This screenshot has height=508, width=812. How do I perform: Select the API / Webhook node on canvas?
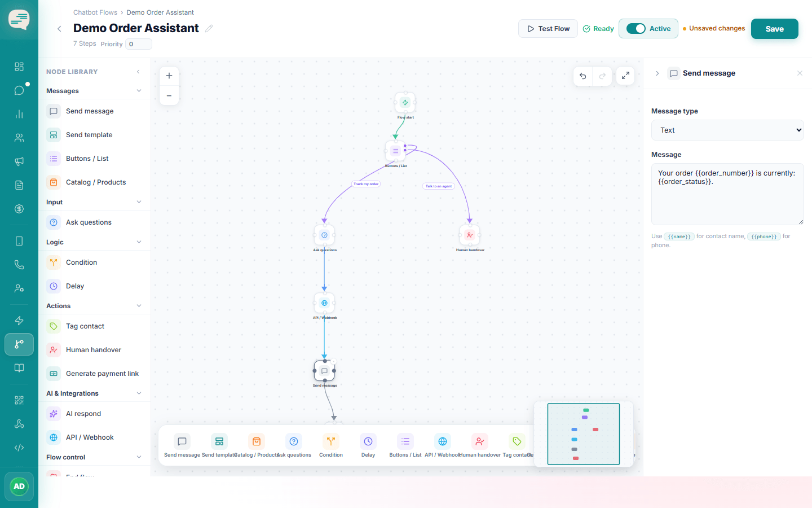324,303
